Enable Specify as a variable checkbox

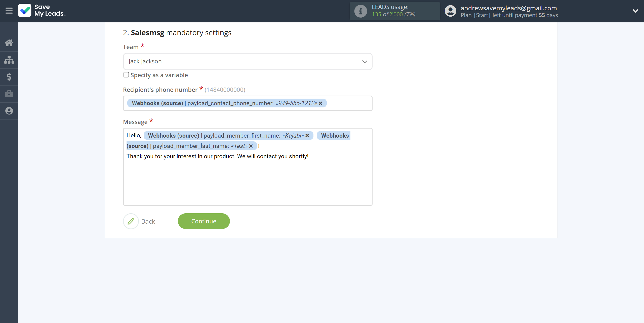coord(126,75)
